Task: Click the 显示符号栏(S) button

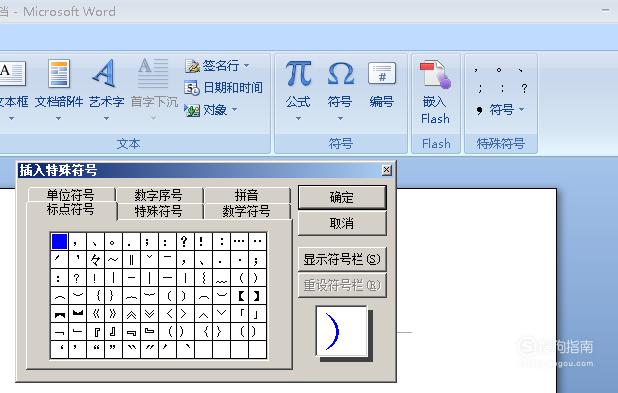Action: [342, 259]
